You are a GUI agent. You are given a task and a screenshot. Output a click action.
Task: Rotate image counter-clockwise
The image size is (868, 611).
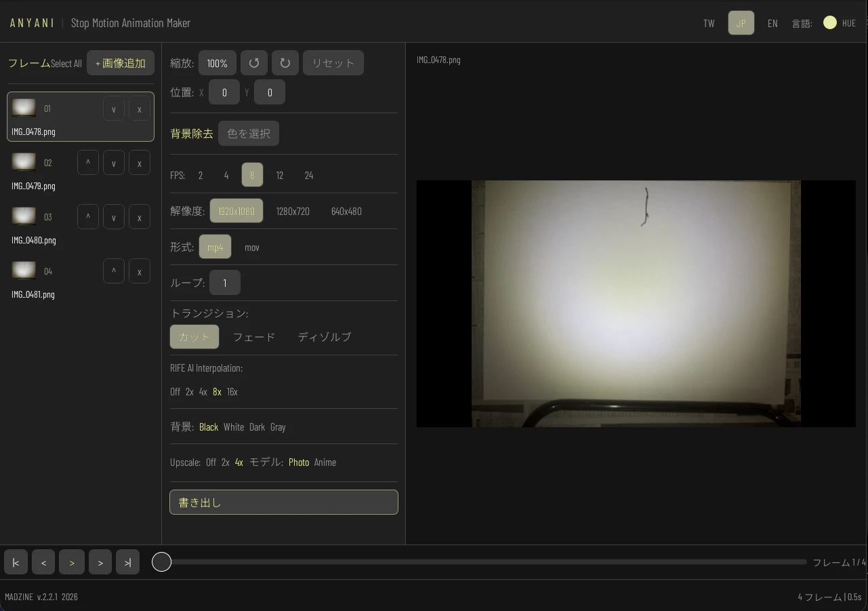254,63
